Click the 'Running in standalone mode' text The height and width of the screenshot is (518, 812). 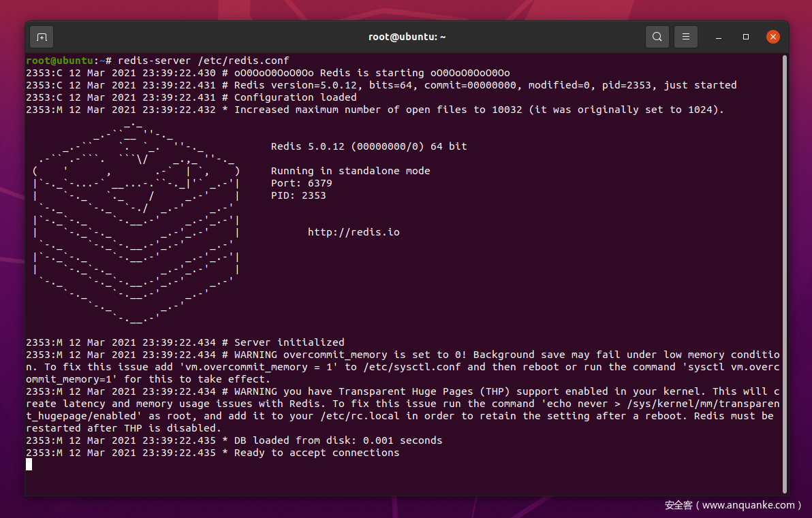click(x=351, y=171)
